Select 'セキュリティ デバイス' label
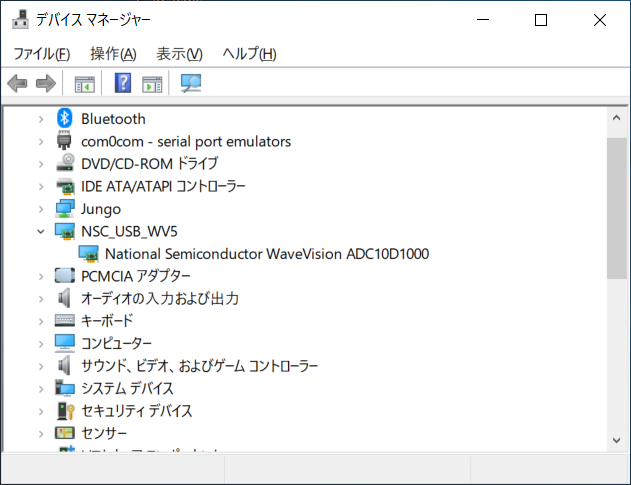The height and width of the screenshot is (485, 631). coord(137,411)
